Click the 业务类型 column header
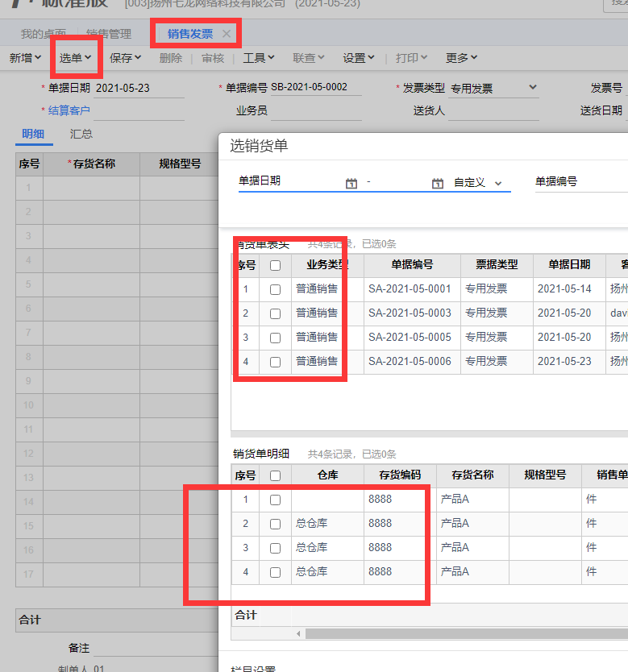The image size is (628, 672). 327,265
